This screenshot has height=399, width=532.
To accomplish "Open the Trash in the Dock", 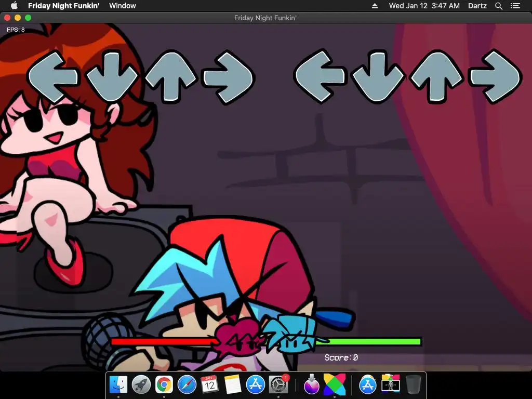I will (413, 385).
